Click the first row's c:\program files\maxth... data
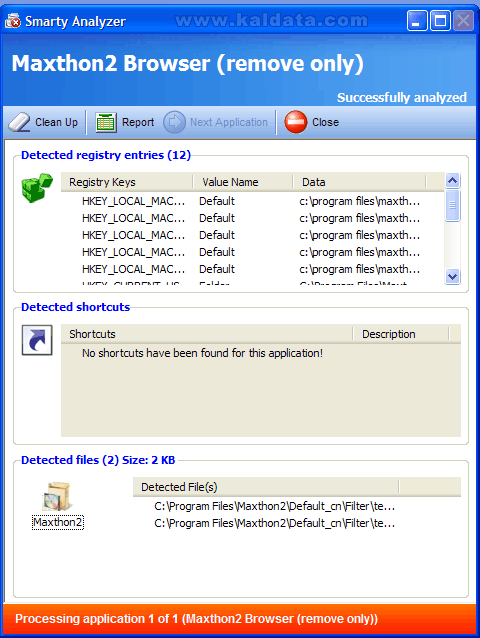 click(x=360, y=201)
